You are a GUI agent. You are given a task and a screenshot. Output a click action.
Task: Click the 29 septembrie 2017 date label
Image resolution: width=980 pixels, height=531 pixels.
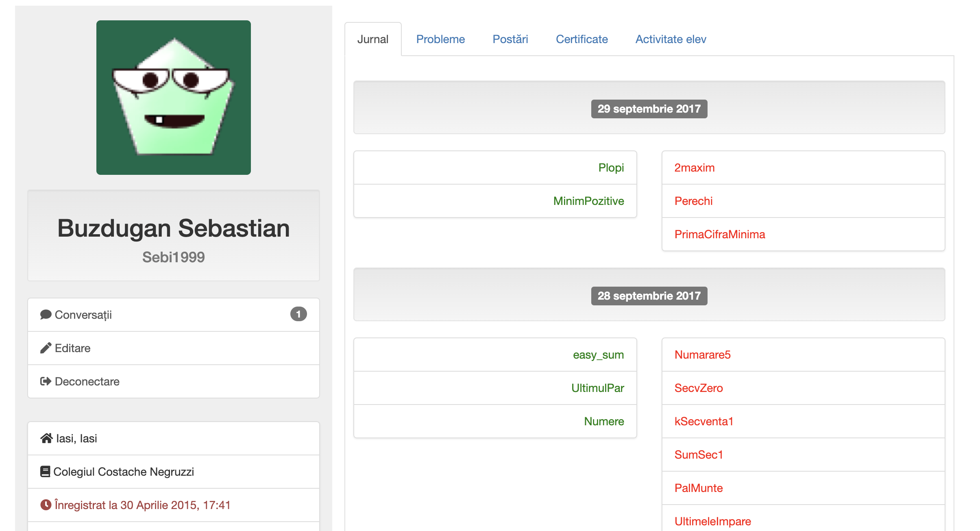[649, 109]
